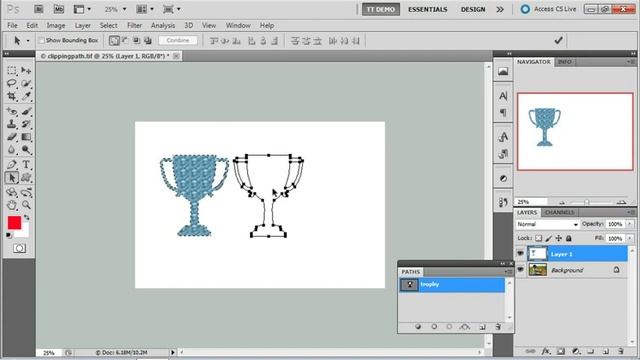640x360 pixels.
Task: Open the Image menu
Action: pos(56,25)
